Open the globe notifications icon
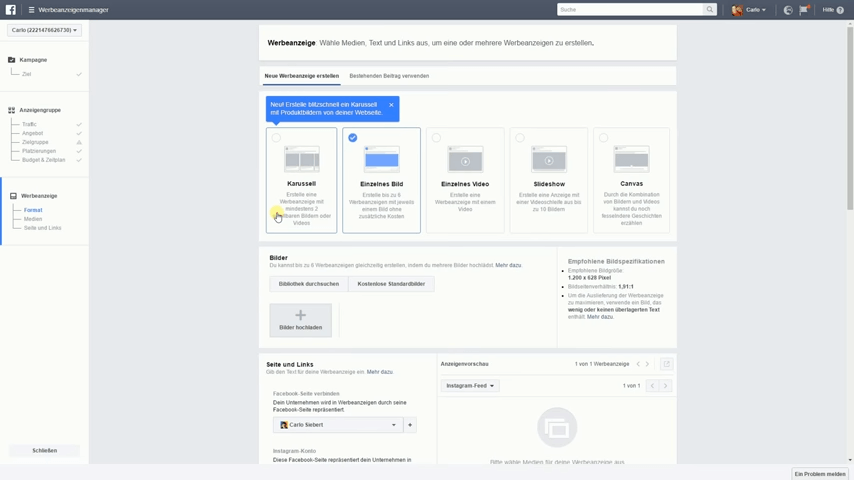 (788, 10)
